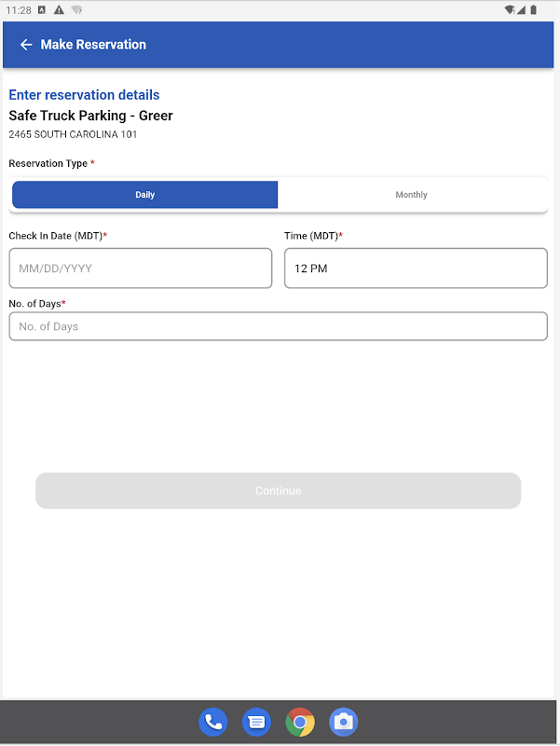Open the Time (MDT) 12 PM selector
The height and width of the screenshot is (746, 560).
point(416,269)
